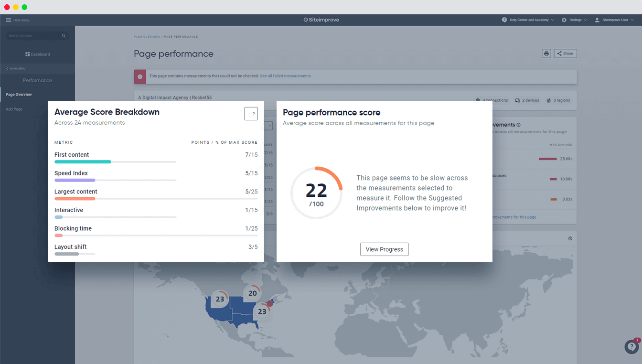Go back to Main Menu
The width and height of the screenshot is (642, 364).
pos(16,69)
